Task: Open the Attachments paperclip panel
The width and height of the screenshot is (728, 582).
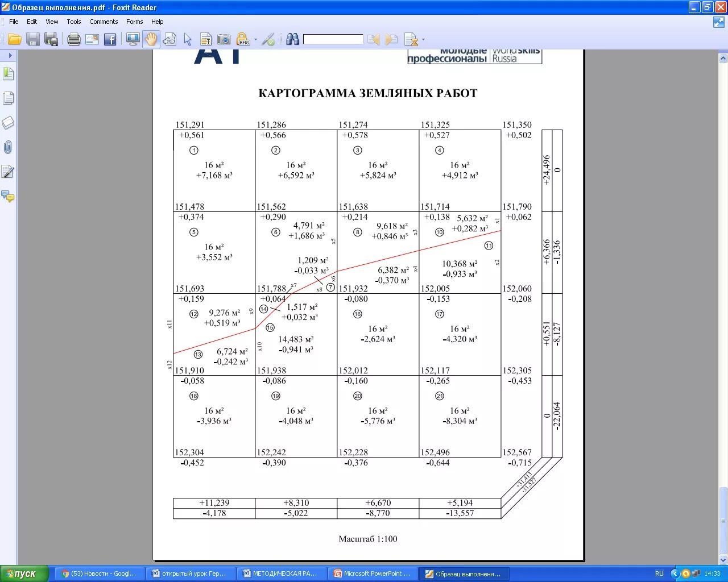Action: click(x=8, y=147)
